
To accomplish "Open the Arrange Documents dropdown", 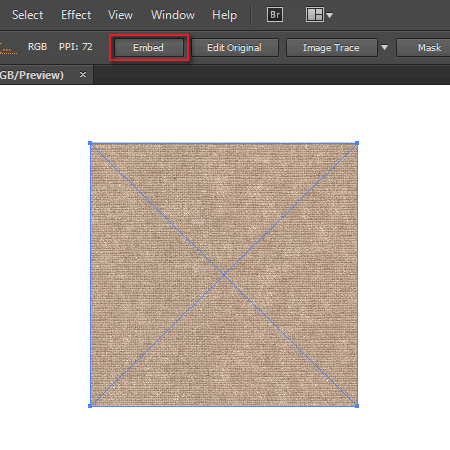I will pyautogui.click(x=319, y=15).
